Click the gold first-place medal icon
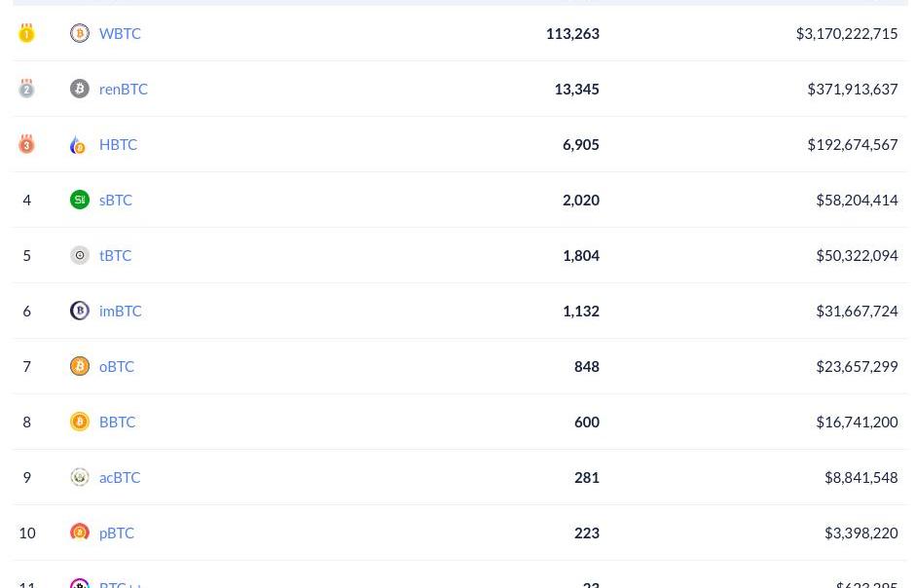Viewport: 915px width, 588px height. coord(26,33)
